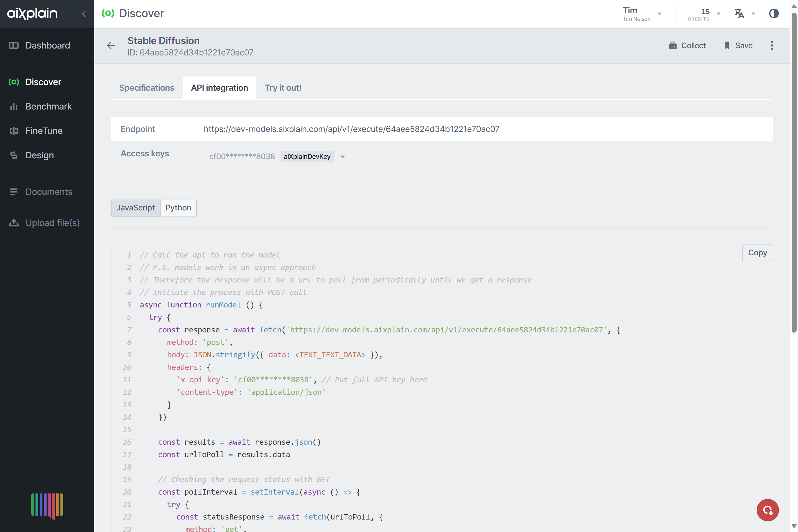Click the Benchmark bar chart icon

tap(14, 106)
